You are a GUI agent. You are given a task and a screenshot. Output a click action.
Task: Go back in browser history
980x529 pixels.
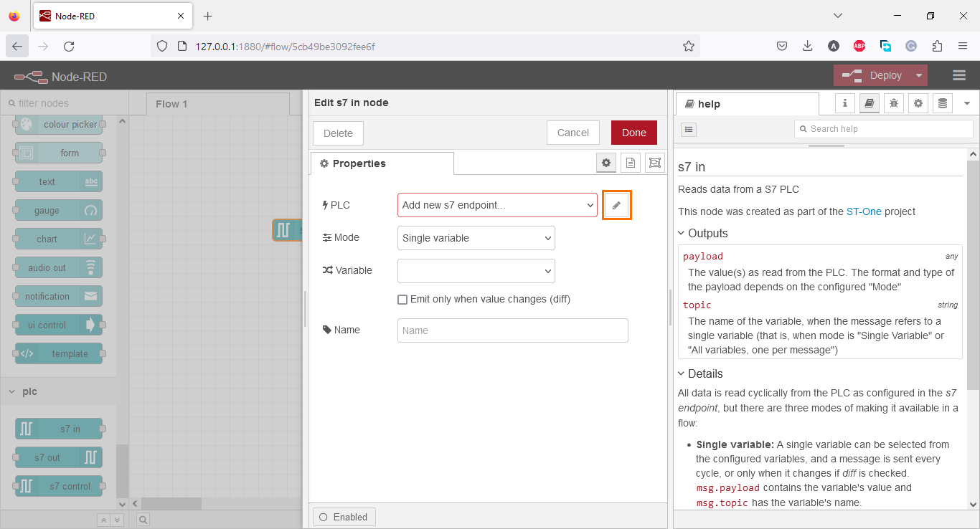[17, 46]
